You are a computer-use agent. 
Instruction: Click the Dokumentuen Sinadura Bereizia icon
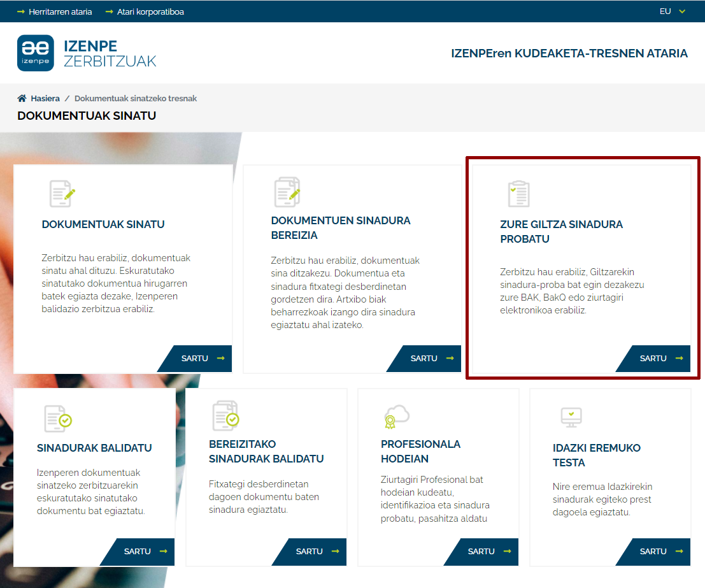click(287, 192)
